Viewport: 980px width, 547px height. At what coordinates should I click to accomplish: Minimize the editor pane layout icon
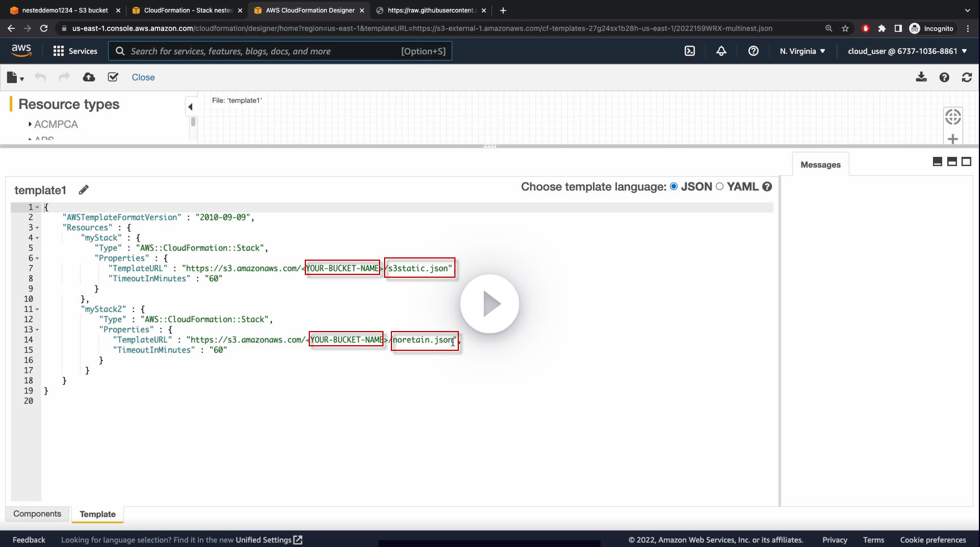[938, 162]
